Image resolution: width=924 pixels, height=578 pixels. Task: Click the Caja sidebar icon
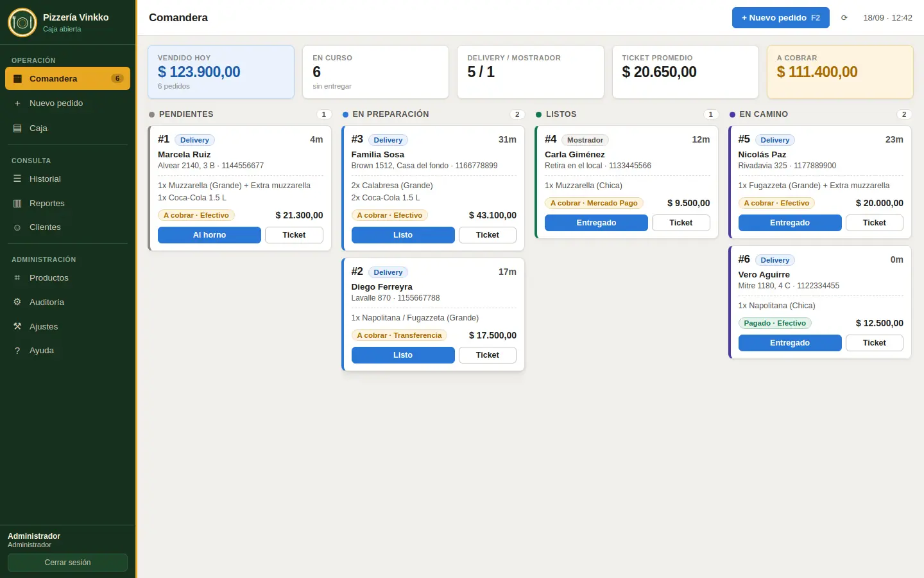(17, 128)
